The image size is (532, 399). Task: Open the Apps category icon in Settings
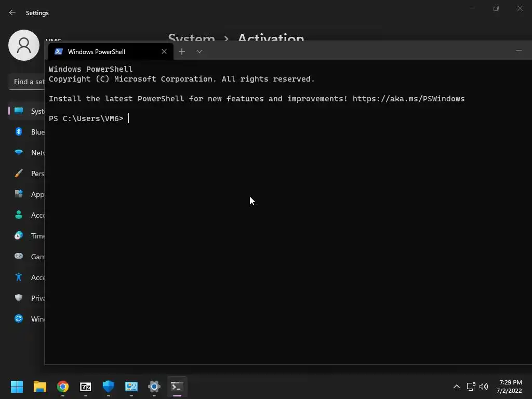19,194
